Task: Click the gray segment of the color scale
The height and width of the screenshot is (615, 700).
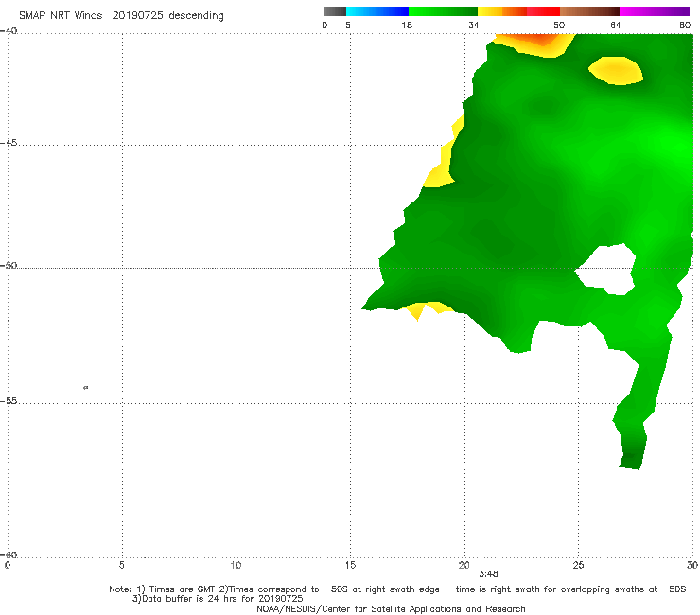Action: tap(334, 11)
